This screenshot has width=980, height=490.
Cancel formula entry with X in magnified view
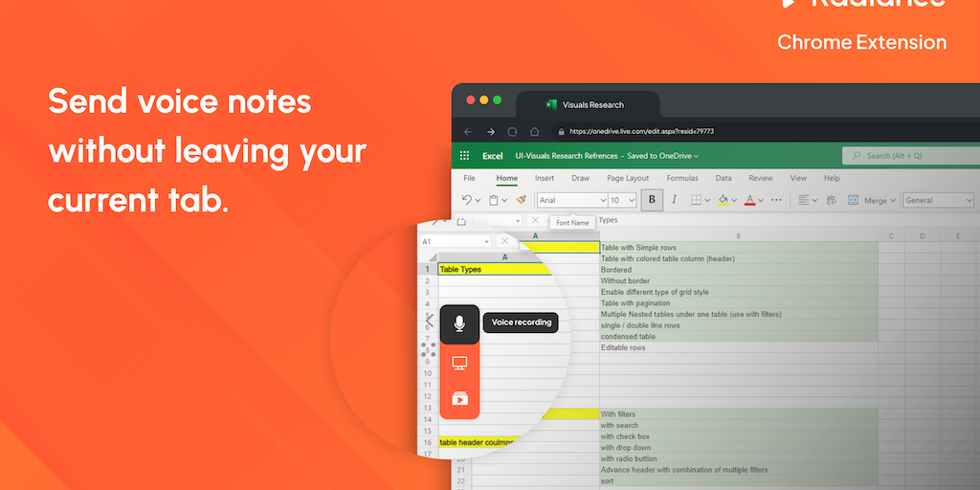[505, 241]
